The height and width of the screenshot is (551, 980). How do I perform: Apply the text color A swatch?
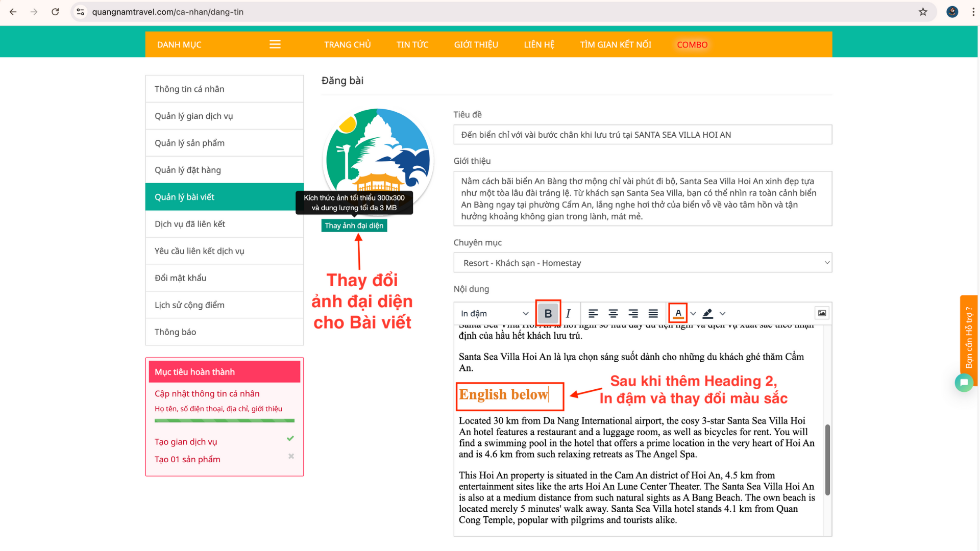tap(678, 313)
